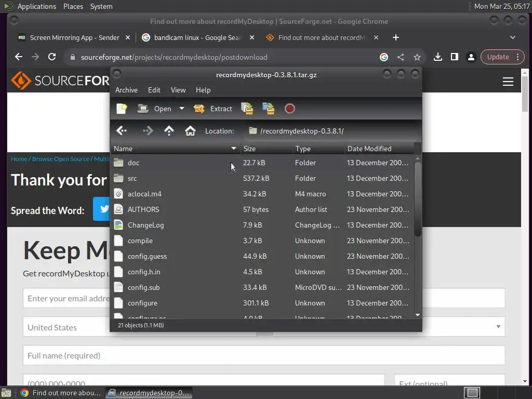Image resolution: width=532 pixels, height=399 pixels.
Task: Select the config.sub file
Action: (262, 288)
